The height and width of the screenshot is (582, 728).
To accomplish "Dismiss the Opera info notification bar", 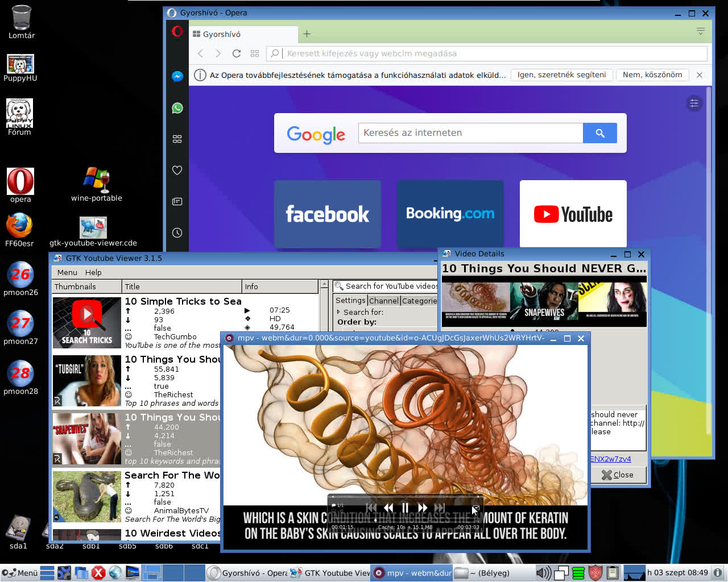I will [700, 75].
